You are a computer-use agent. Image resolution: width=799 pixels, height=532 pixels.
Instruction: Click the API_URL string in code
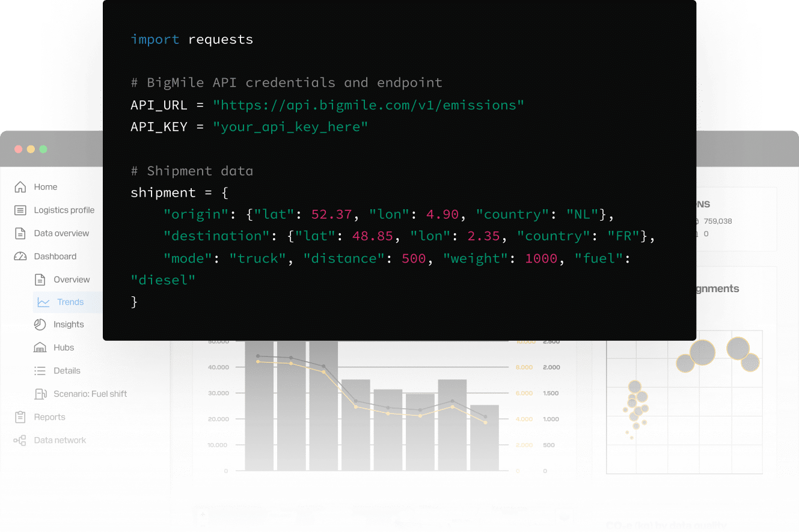pyautogui.click(x=369, y=105)
